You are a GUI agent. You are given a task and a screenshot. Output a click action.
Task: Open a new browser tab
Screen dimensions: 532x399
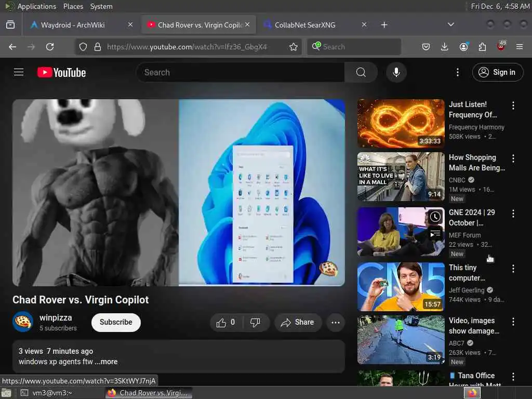point(384,25)
